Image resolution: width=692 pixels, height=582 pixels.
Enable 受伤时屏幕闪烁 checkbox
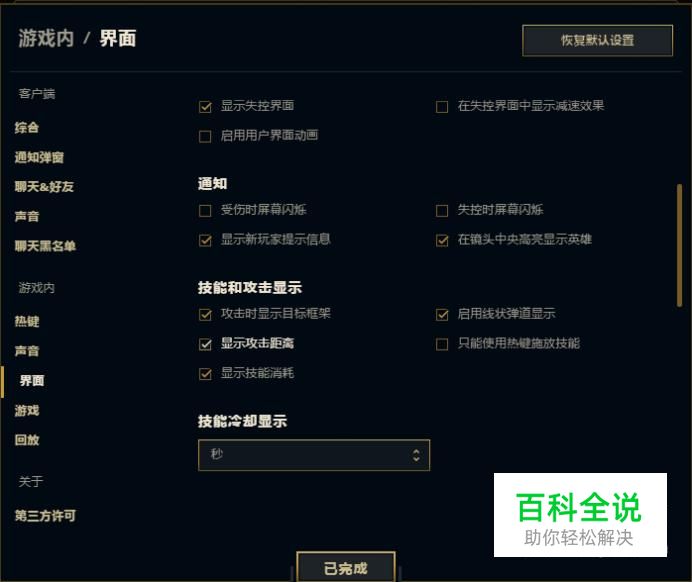pyautogui.click(x=205, y=210)
